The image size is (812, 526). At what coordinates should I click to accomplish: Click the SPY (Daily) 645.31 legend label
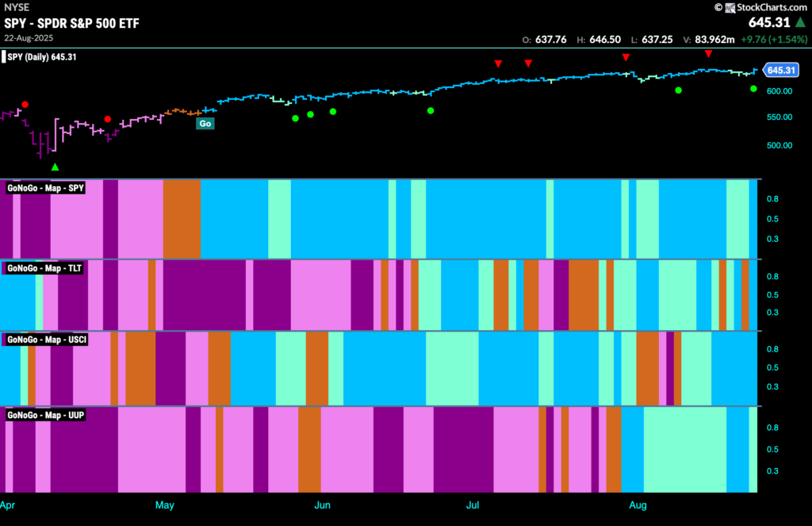pyautogui.click(x=42, y=57)
